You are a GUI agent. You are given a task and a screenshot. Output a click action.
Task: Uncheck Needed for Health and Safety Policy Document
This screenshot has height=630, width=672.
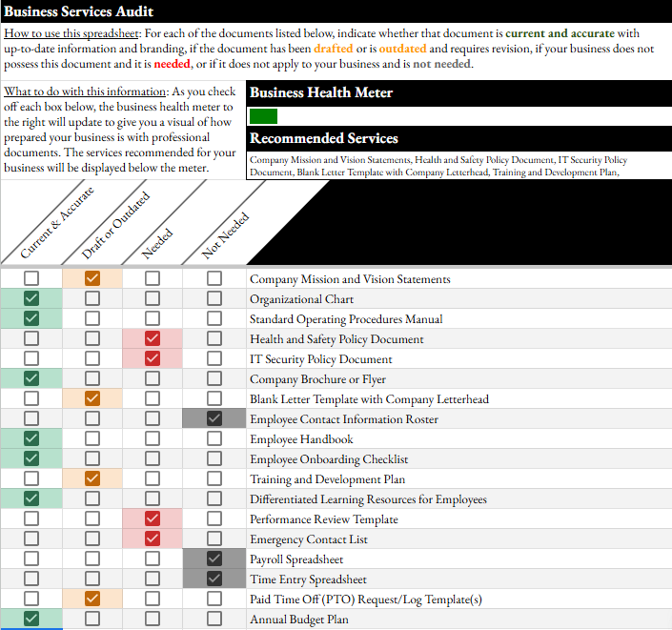click(x=153, y=338)
